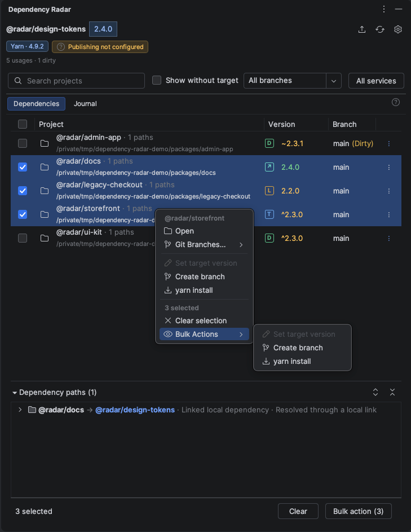Viewport: 411px width, 532px height.
Task: Check the admin-app row checkbox
Action: [23, 143]
